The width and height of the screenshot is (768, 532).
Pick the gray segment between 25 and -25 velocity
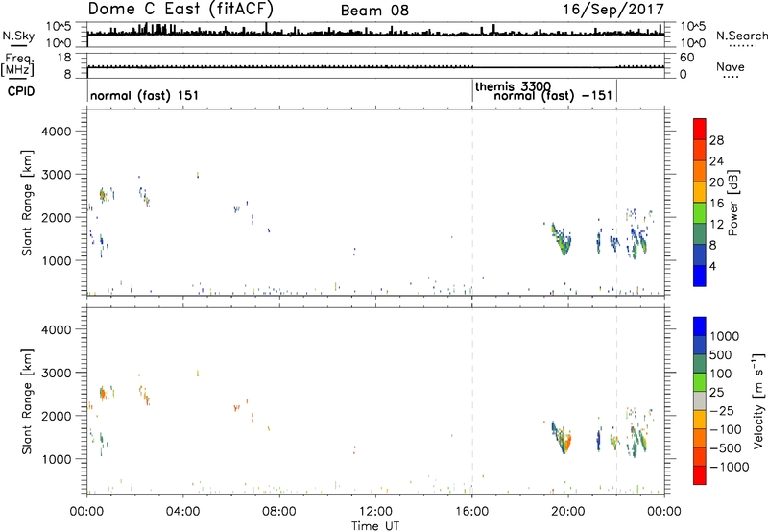coord(700,400)
